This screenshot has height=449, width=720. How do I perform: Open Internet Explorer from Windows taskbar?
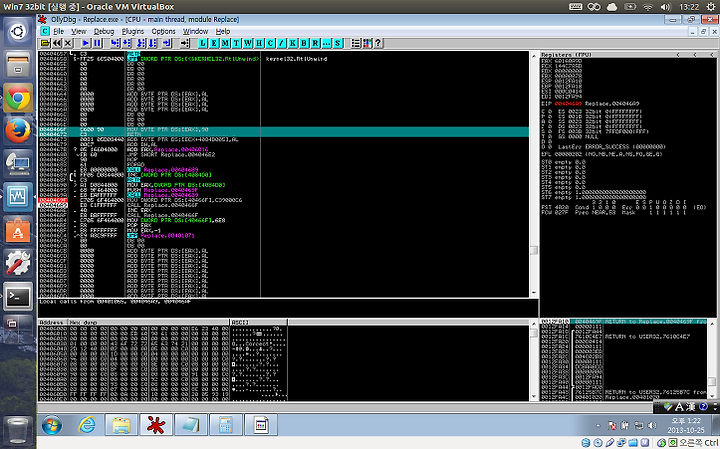click(x=86, y=425)
